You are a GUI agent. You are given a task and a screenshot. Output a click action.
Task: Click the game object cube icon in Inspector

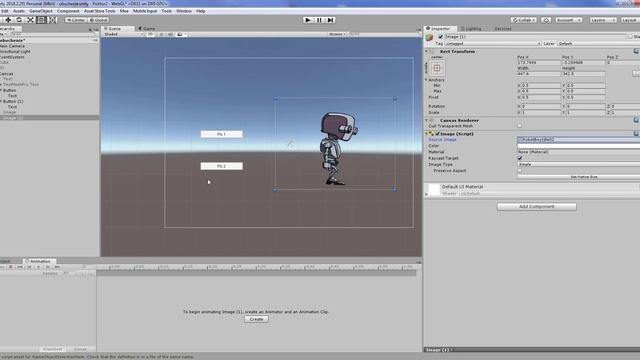pyautogui.click(x=429, y=38)
